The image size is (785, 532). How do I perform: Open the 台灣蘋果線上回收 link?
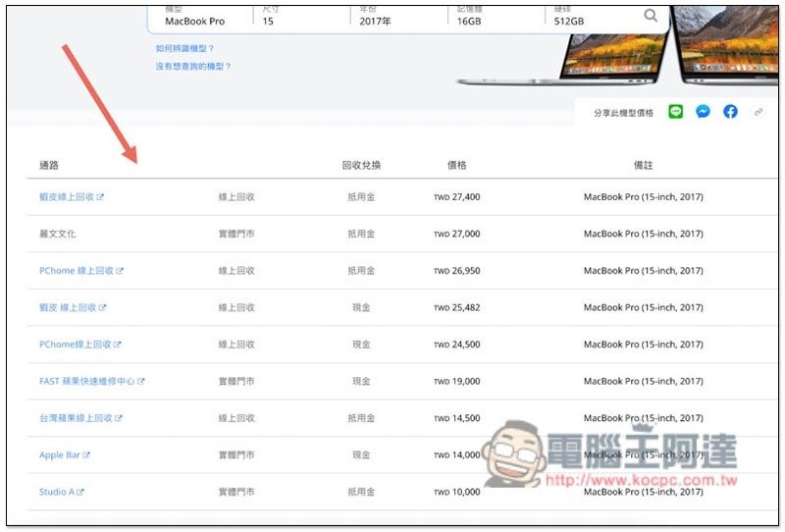click(76, 418)
